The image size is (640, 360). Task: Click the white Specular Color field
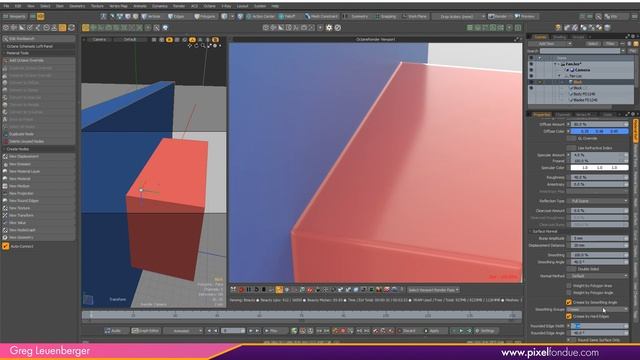tap(599, 168)
